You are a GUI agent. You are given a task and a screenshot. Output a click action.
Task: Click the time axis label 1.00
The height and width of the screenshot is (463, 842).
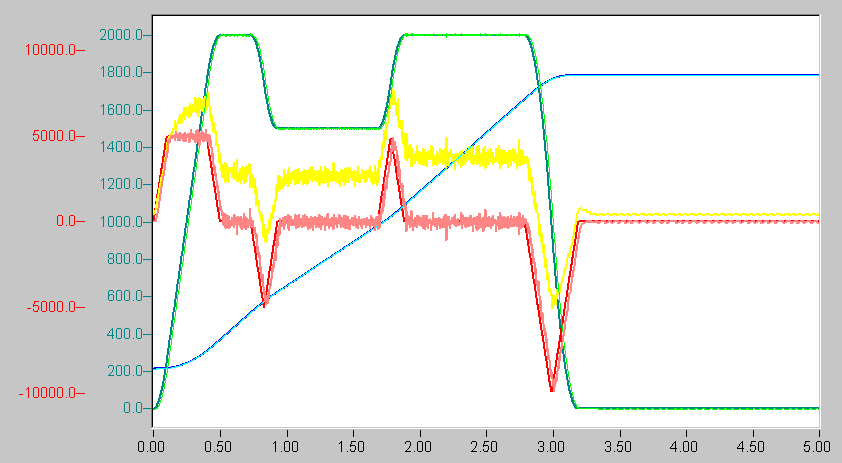[x=285, y=447]
